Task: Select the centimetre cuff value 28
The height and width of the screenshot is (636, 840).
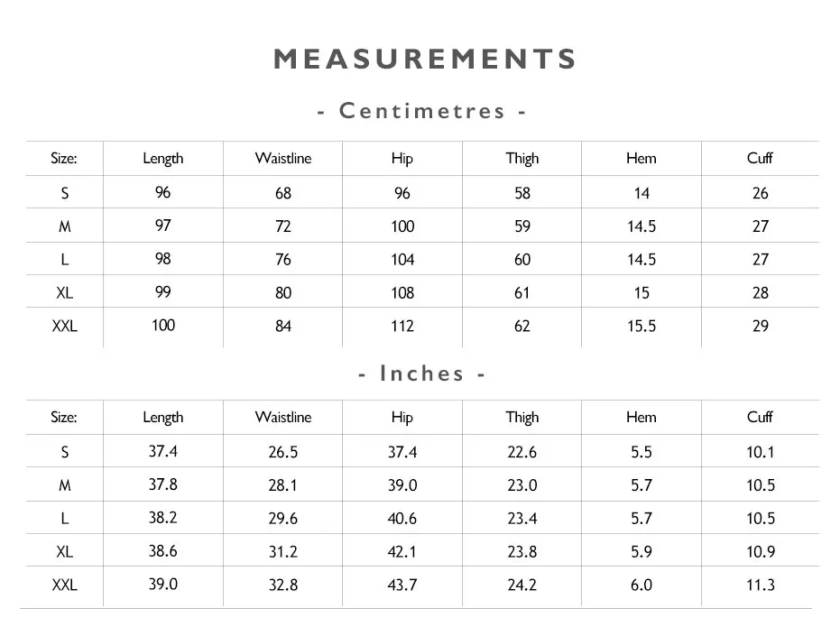Action: tap(761, 292)
